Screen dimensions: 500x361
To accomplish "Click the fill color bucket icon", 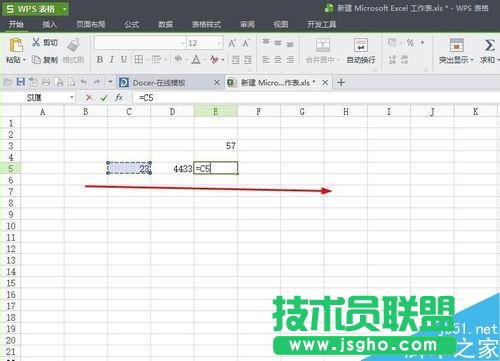I will 178,59.
